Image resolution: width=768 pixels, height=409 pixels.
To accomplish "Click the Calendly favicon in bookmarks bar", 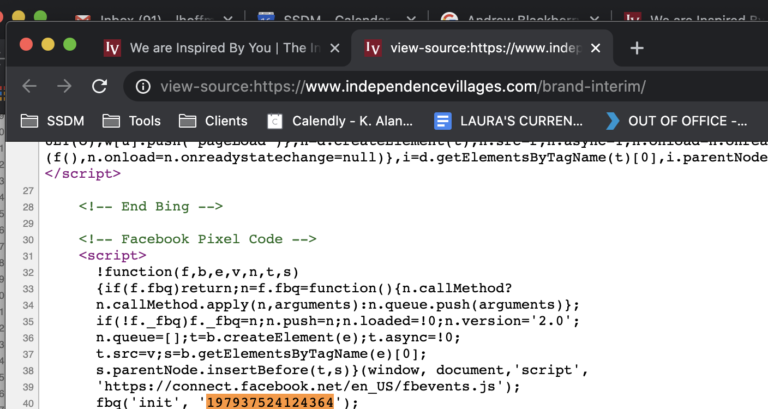I will pos(275,121).
